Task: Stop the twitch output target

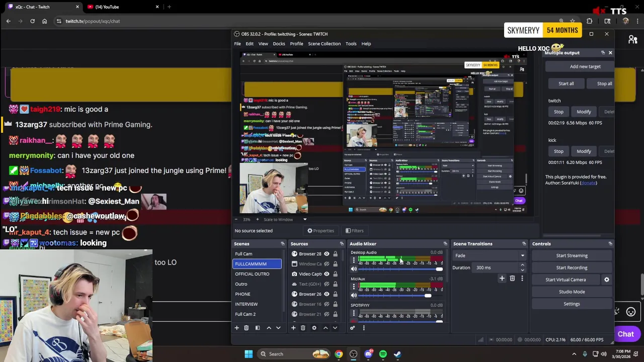Action: pyautogui.click(x=558, y=112)
